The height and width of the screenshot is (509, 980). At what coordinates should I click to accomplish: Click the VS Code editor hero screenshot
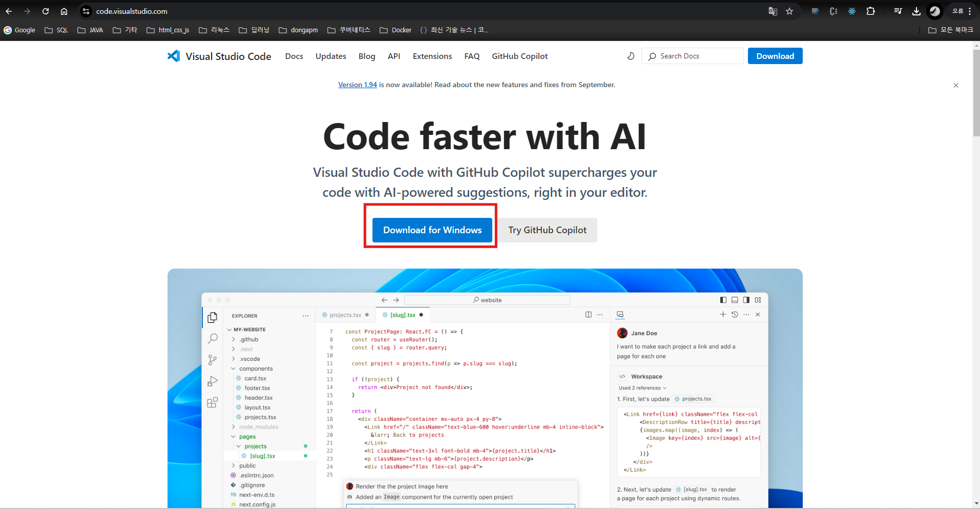(485, 389)
